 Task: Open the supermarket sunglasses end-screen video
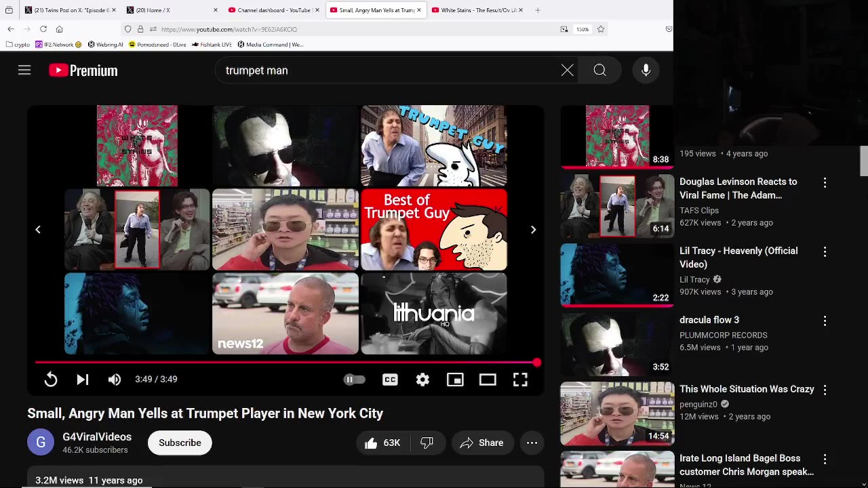click(285, 230)
